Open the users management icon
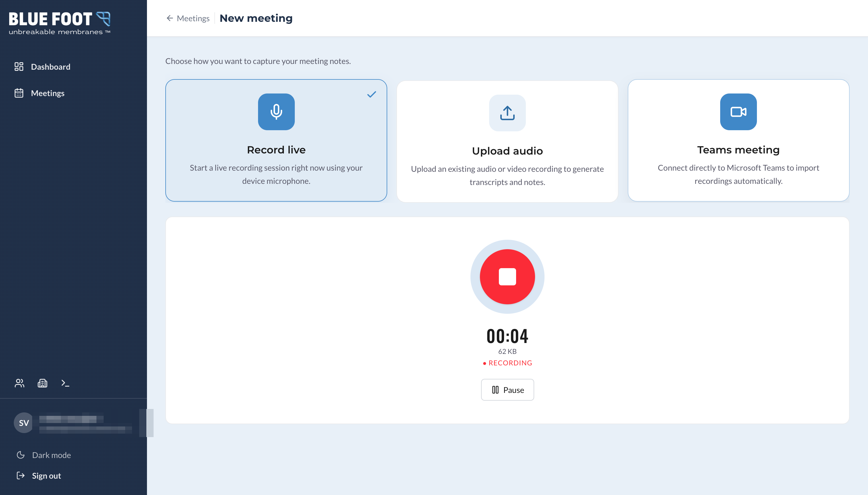 click(20, 383)
